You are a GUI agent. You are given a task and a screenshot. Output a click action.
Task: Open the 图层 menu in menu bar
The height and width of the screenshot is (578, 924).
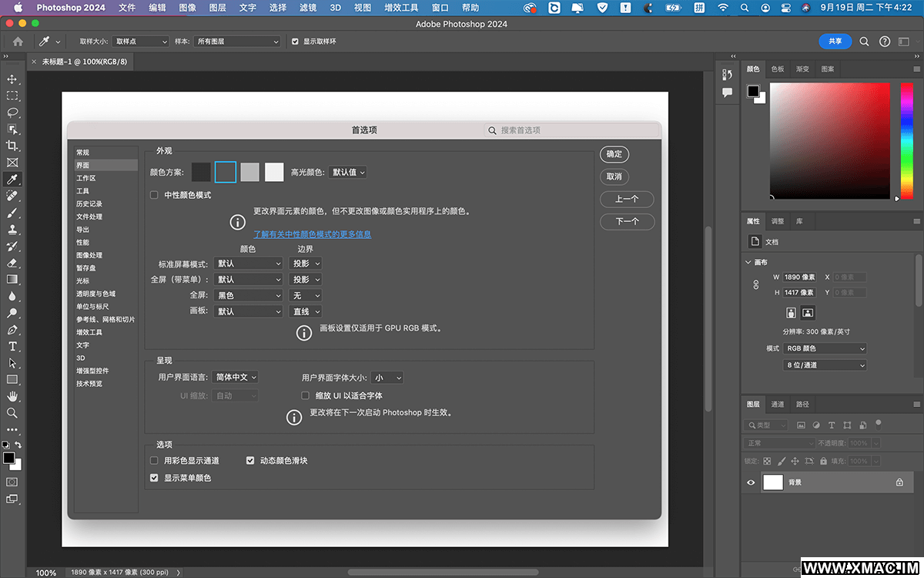tap(217, 8)
